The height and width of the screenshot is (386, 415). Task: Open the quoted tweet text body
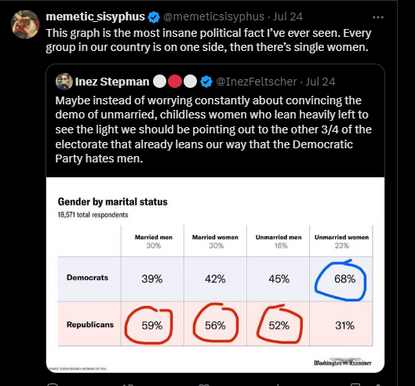tap(213, 129)
